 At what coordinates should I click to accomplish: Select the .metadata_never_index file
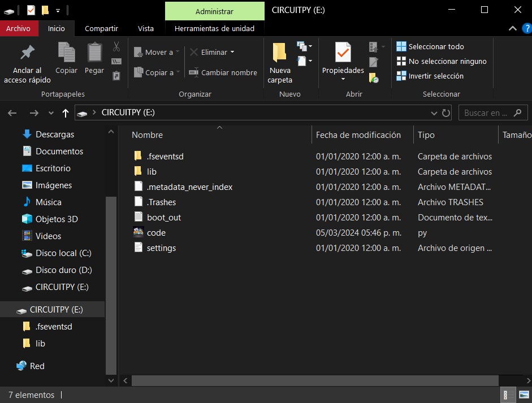[189, 187]
